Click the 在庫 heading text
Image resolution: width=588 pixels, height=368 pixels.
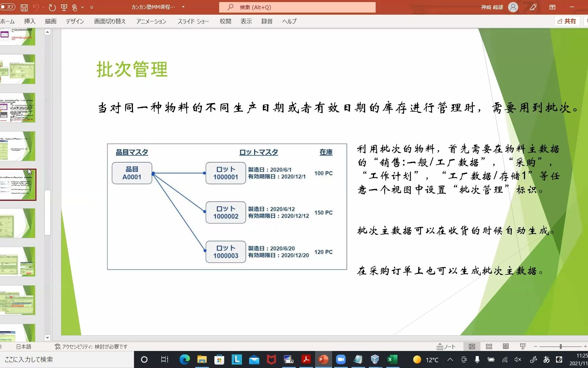[x=326, y=152]
